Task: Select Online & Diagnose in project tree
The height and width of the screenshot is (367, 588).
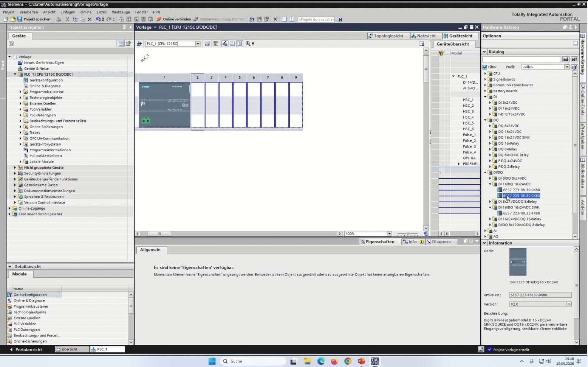Action: tap(45, 86)
